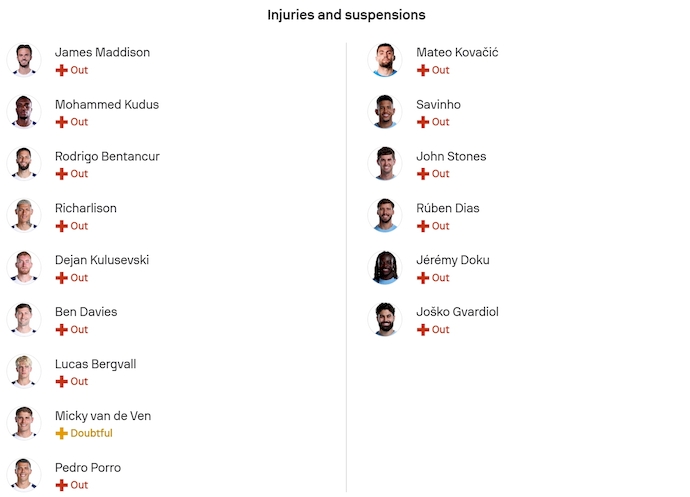Screen dimensions: 690x497
Task: Click Pedro Porro's player photo
Action: (x=24, y=475)
